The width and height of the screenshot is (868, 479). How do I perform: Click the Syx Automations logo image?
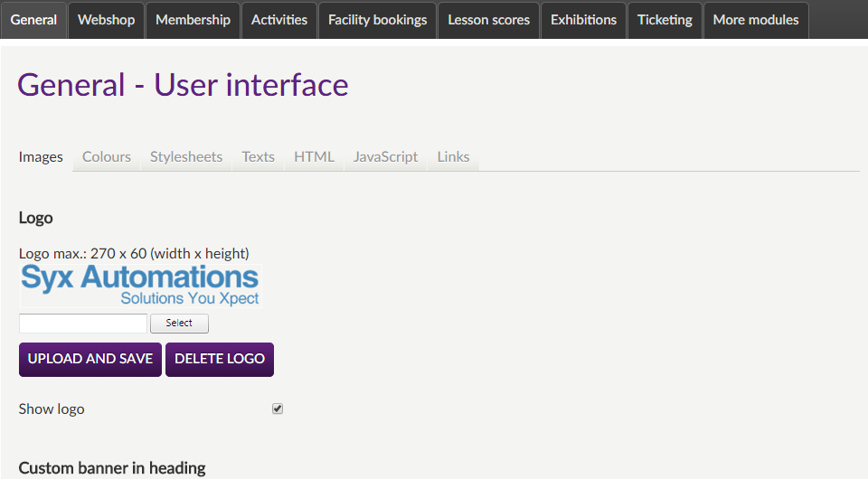(x=140, y=286)
